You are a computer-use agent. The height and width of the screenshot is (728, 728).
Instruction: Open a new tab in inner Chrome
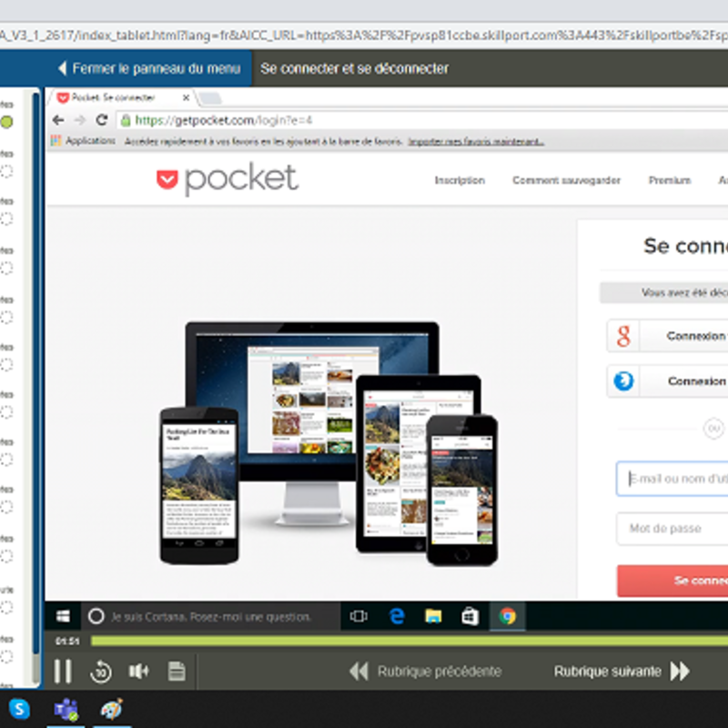[x=210, y=98]
